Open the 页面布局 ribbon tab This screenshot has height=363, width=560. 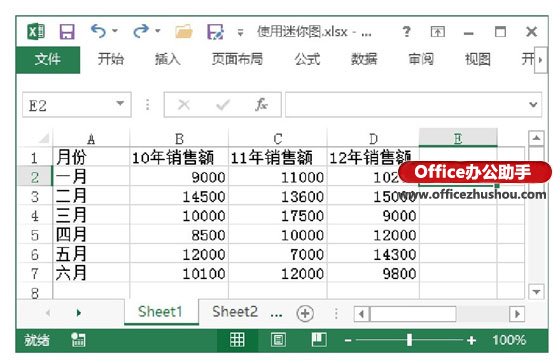[237, 59]
